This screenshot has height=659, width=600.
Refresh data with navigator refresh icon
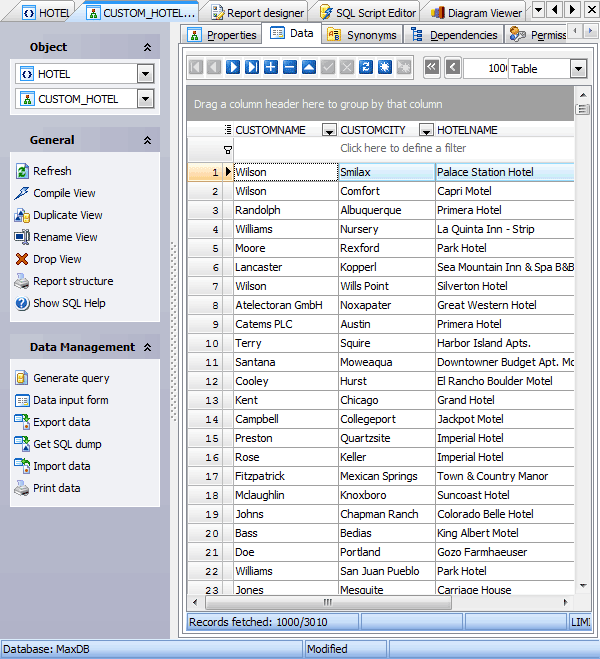point(366,67)
